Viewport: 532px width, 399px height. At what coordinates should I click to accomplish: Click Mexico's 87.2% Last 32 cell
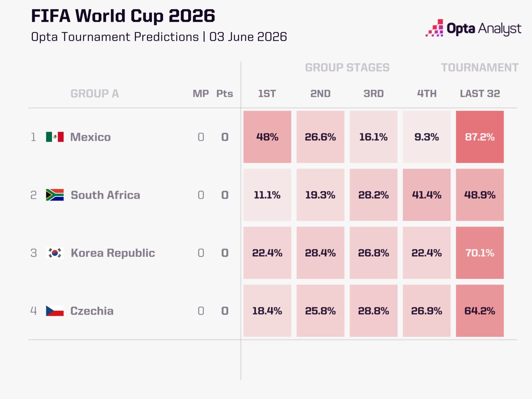click(480, 137)
